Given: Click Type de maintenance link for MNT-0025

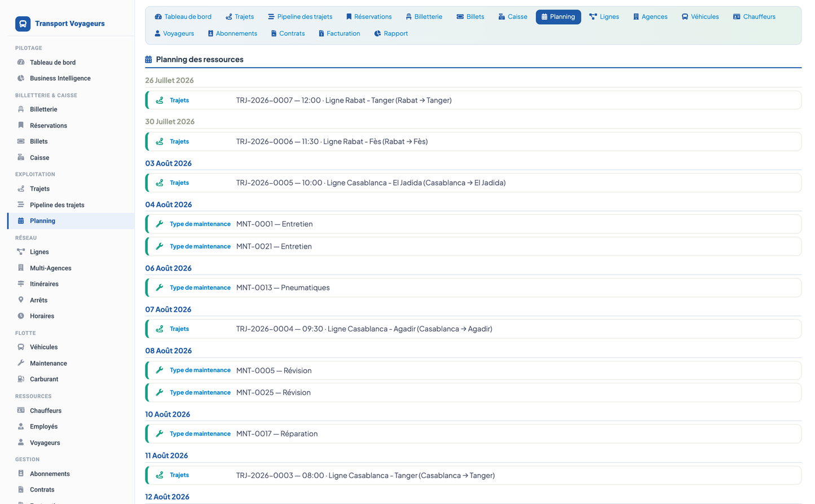Looking at the screenshot, I should (x=200, y=392).
